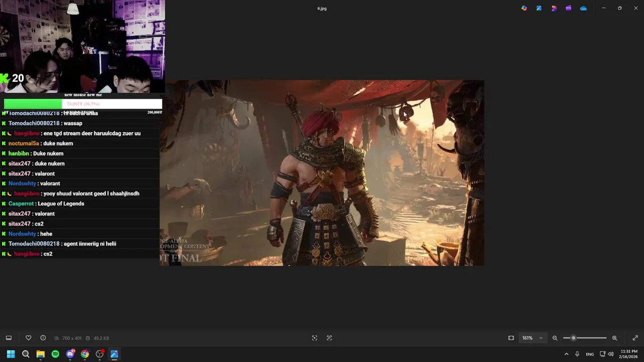This screenshot has width=644, height=362.
Task: Toggle the filmstrip icon in the Photos bottom bar
Action: (x=9, y=338)
